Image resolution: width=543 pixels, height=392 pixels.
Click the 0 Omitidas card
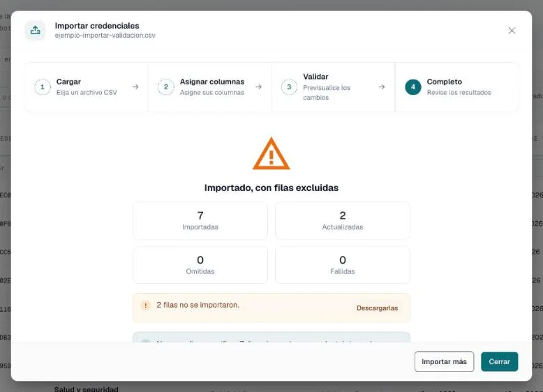pyautogui.click(x=200, y=265)
